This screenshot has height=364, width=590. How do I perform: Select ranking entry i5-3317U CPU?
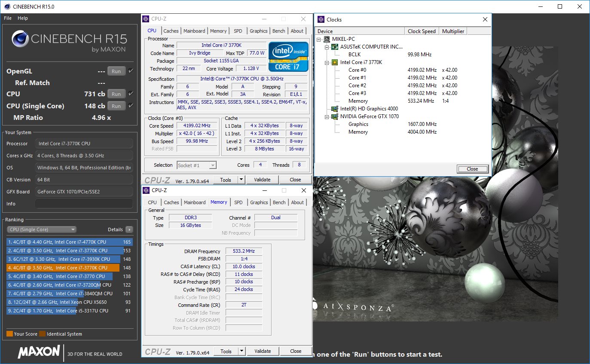click(x=70, y=311)
